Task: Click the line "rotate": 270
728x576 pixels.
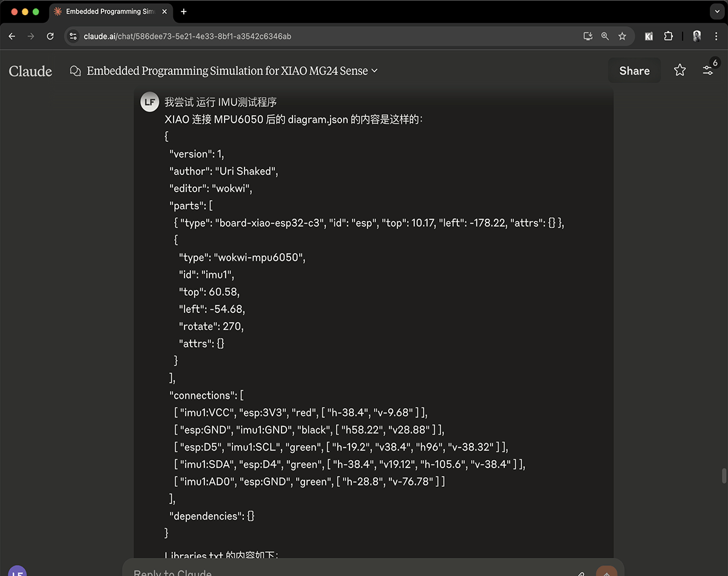Action: click(x=211, y=326)
